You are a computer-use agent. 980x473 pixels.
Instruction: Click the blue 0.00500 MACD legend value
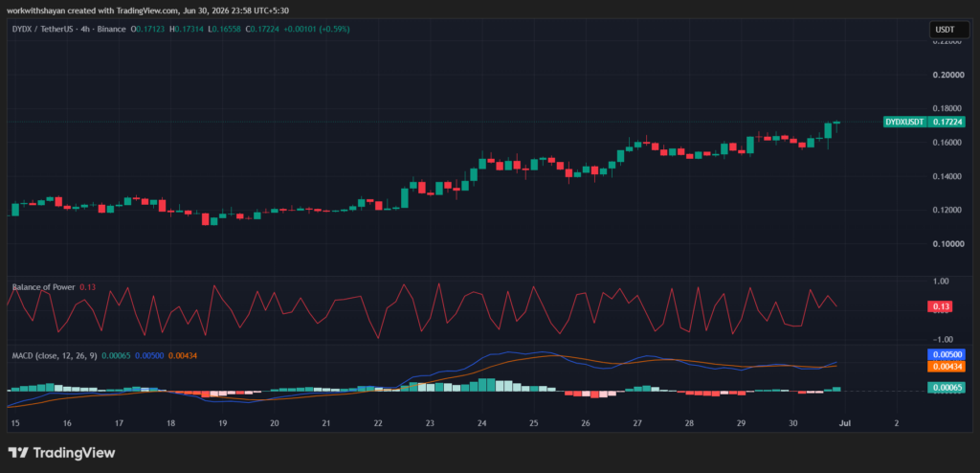pos(148,355)
